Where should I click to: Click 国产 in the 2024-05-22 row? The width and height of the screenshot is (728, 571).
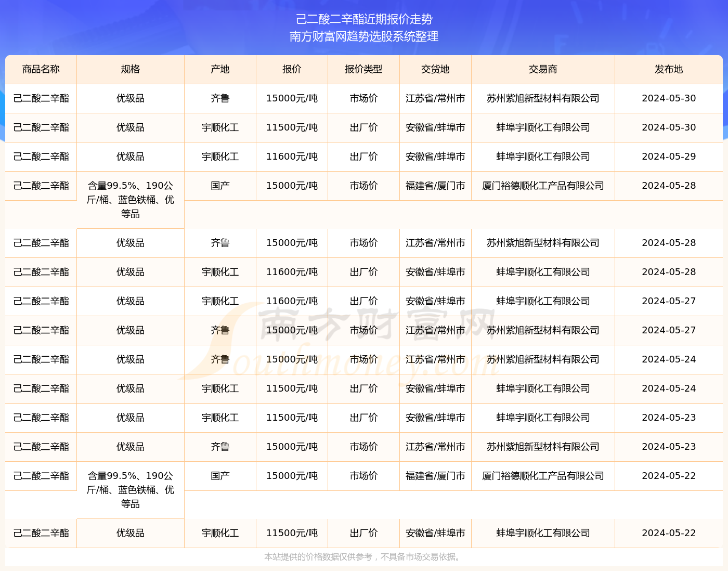pyautogui.click(x=220, y=476)
